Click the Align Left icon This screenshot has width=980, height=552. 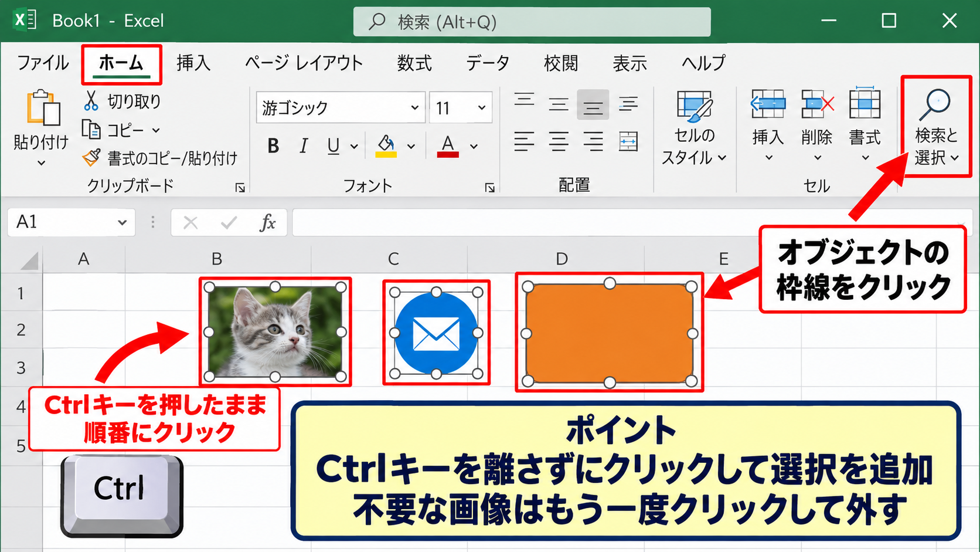click(524, 141)
